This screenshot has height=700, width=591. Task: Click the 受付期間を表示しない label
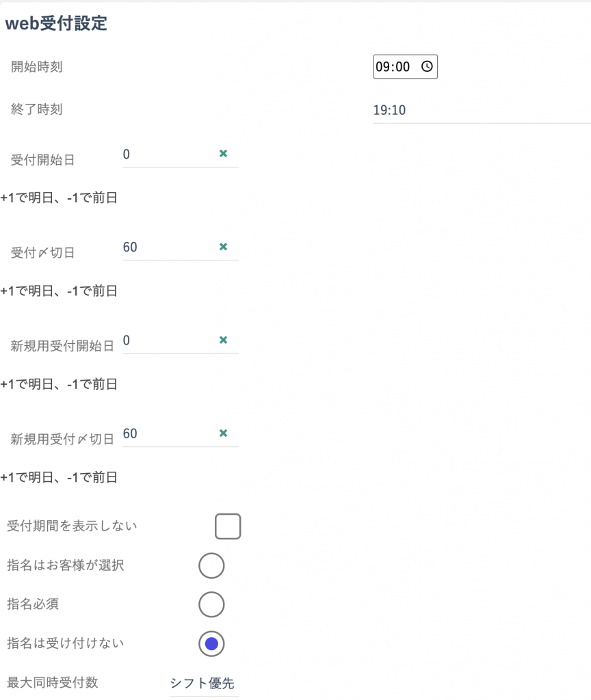(x=72, y=526)
